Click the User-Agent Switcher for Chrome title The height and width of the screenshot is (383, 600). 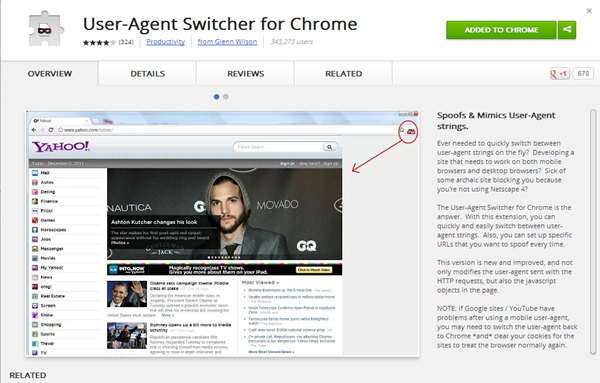click(x=220, y=24)
